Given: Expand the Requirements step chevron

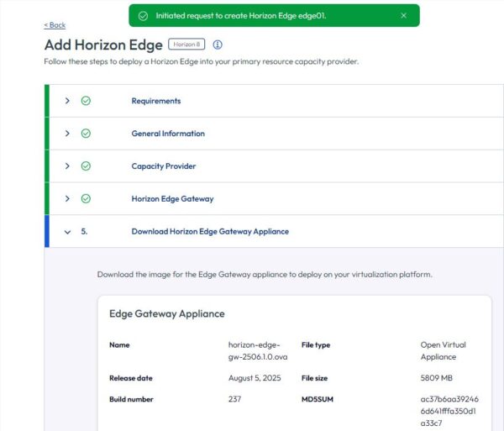Looking at the screenshot, I should tap(67, 101).
